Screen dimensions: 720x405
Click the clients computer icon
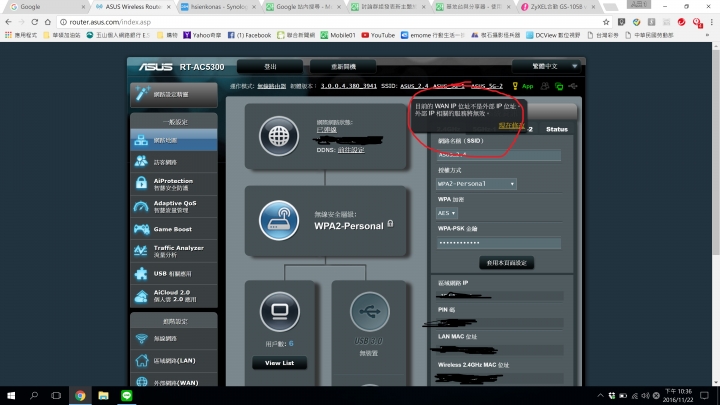(280, 312)
